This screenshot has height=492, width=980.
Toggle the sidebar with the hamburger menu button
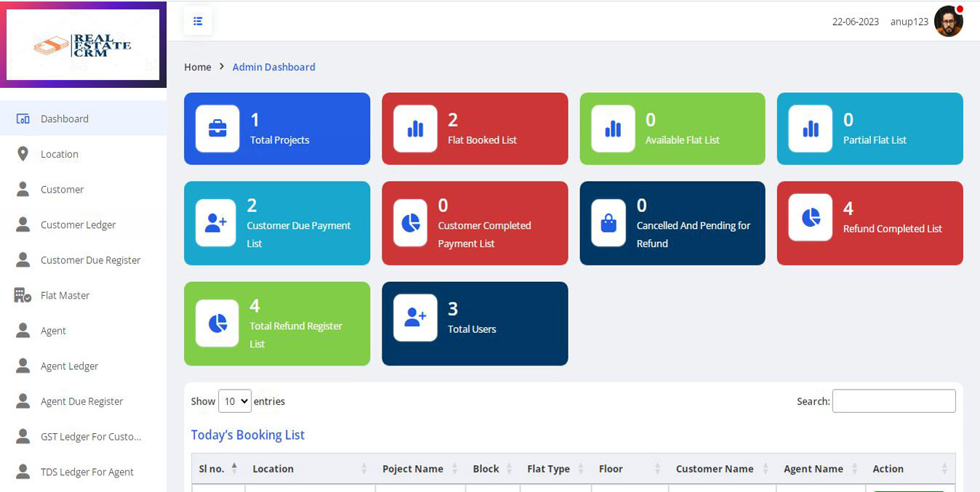(198, 21)
